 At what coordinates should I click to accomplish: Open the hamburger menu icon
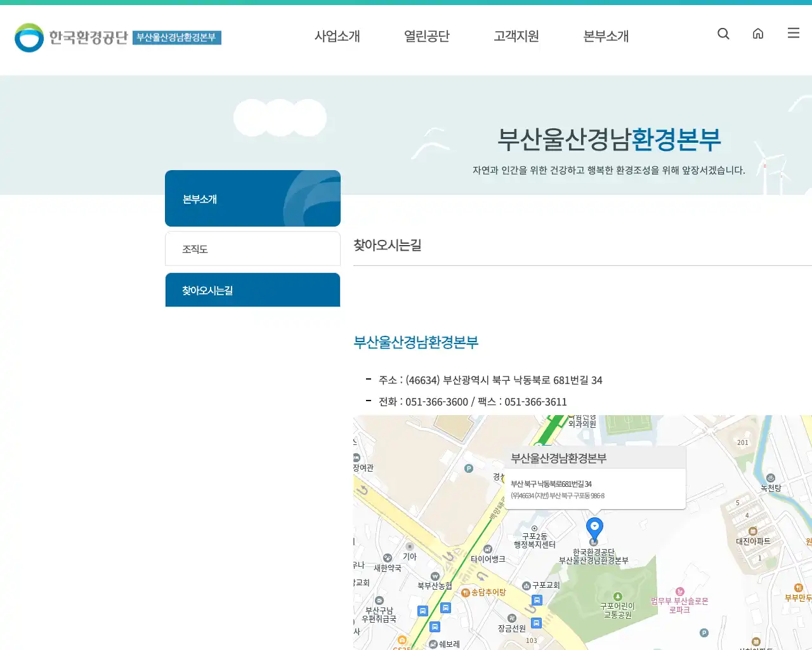[x=793, y=33]
